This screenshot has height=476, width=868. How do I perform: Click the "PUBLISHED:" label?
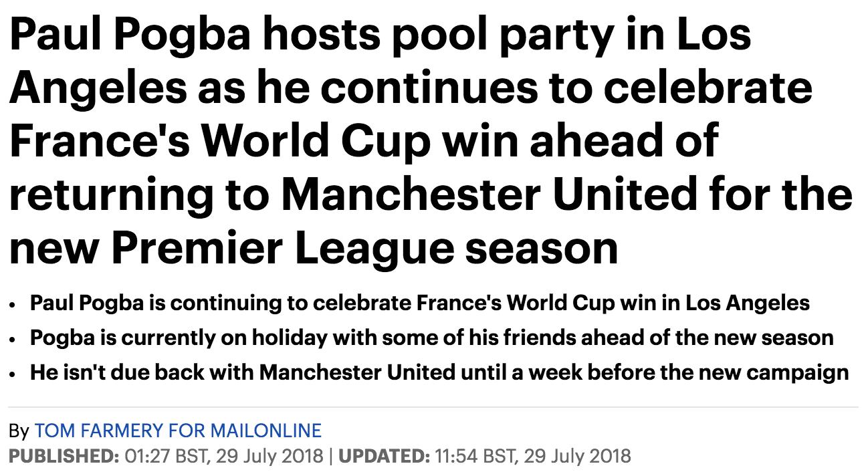tap(64, 457)
